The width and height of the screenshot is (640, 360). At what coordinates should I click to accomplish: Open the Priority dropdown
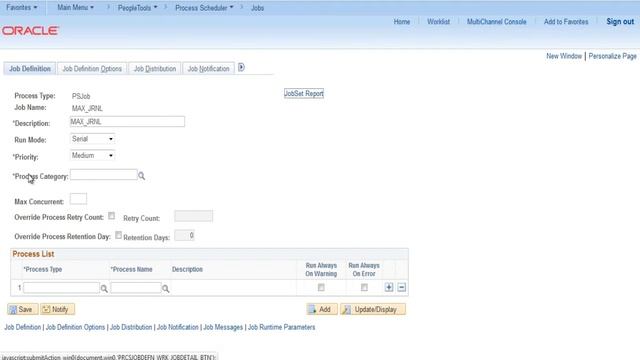pos(93,156)
